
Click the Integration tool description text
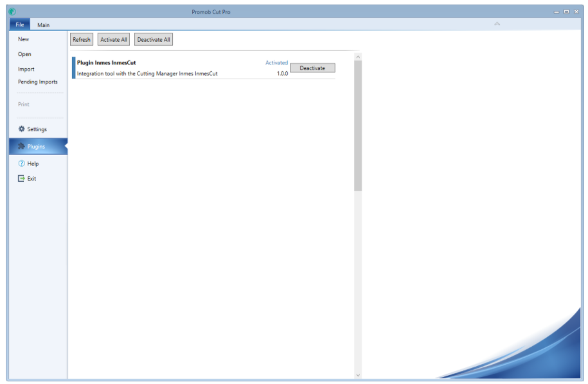coord(147,73)
